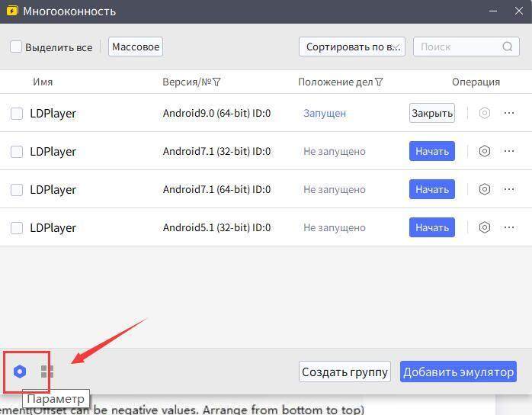Select the Android5.1 (32-bit) emulator checkbox
Image resolution: width=532 pixels, height=415 pixels.
[17, 228]
